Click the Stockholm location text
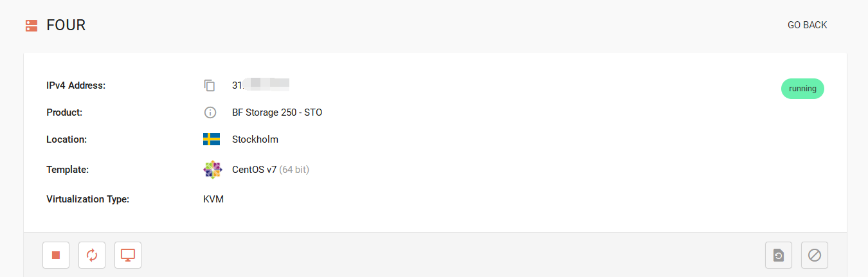The image size is (868, 277). (255, 139)
